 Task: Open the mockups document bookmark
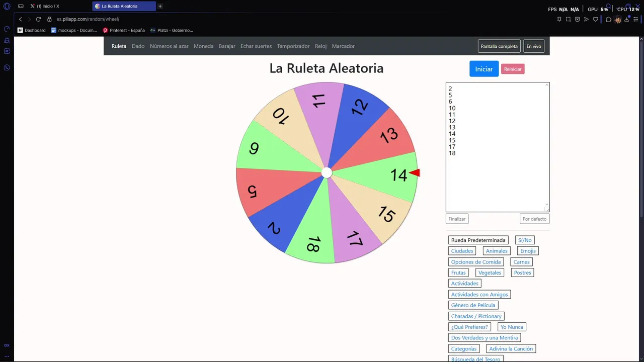(74, 30)
